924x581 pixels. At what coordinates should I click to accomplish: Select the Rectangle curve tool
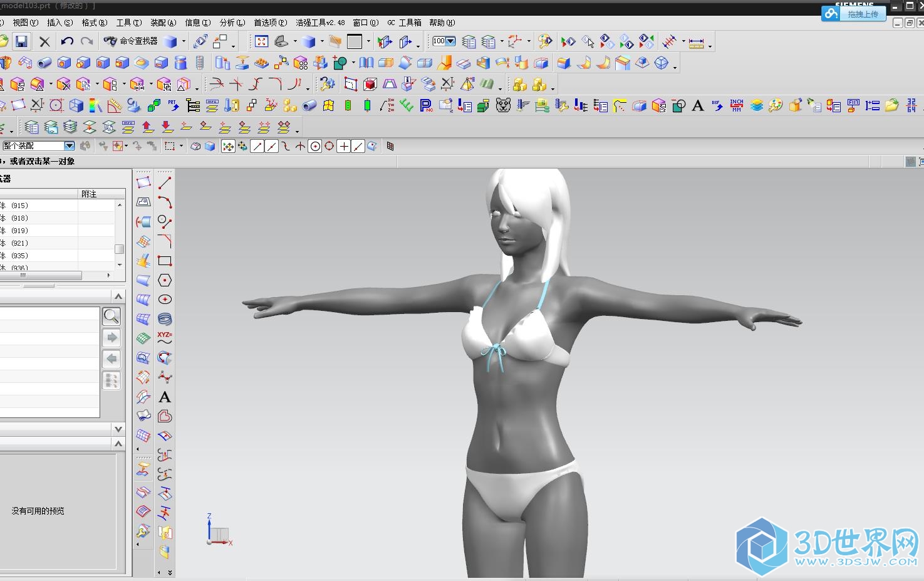(x=165, y=261)
